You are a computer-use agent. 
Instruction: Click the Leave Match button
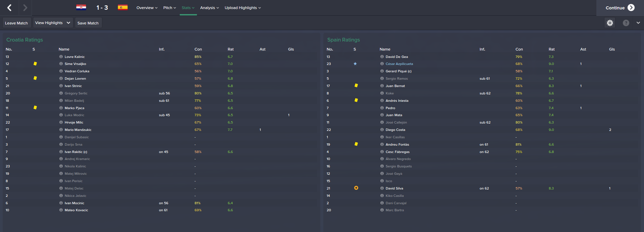[x=16, y=23]
